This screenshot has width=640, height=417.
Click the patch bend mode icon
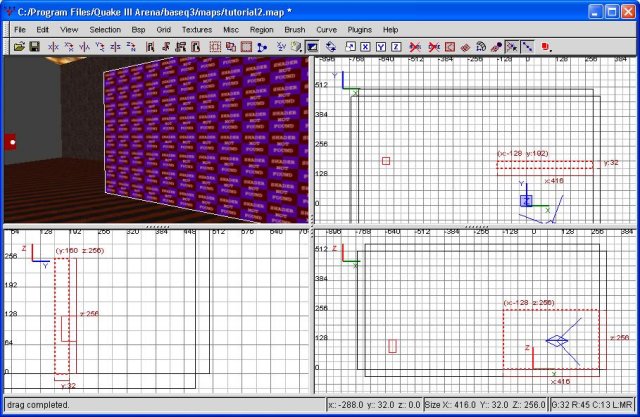click(481, 47)
